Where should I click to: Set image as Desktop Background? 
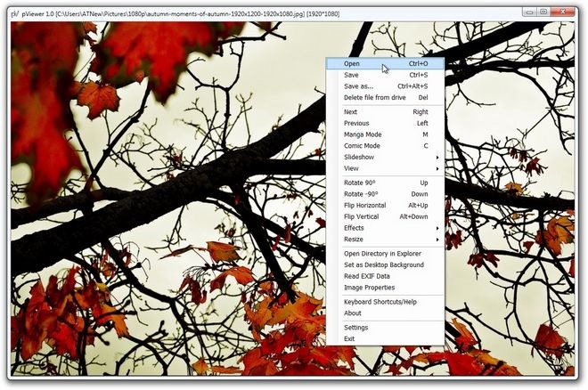pyautogui.click(x=383, y=265)
